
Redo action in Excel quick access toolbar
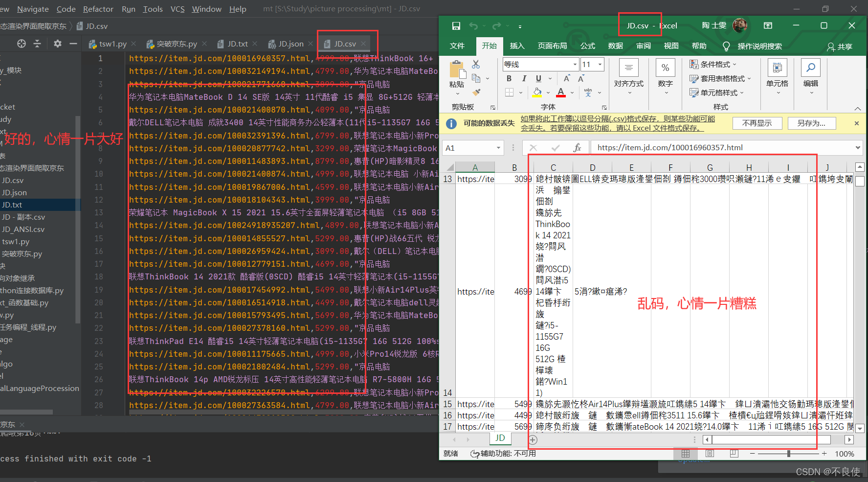click(496, 25)
